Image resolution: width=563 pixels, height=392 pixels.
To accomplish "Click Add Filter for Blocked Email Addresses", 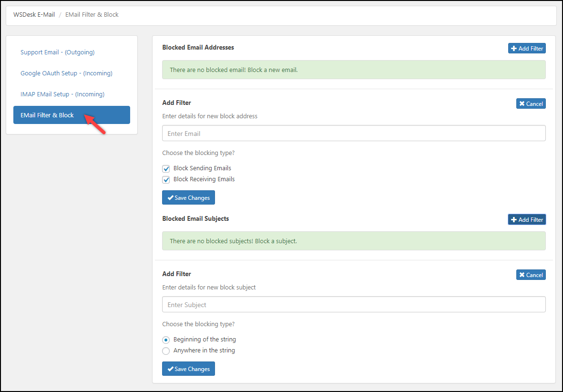I will pyautogui.click(x=527, y=48).
